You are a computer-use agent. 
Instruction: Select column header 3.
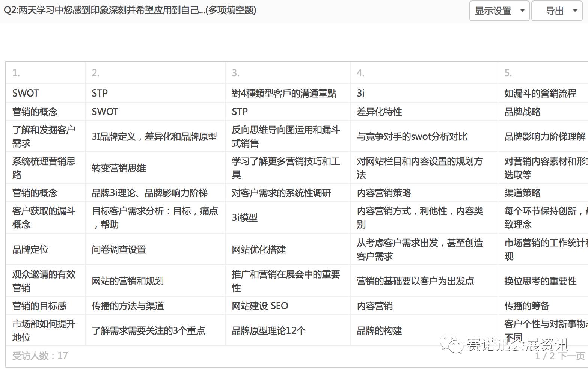click(288, 73)
